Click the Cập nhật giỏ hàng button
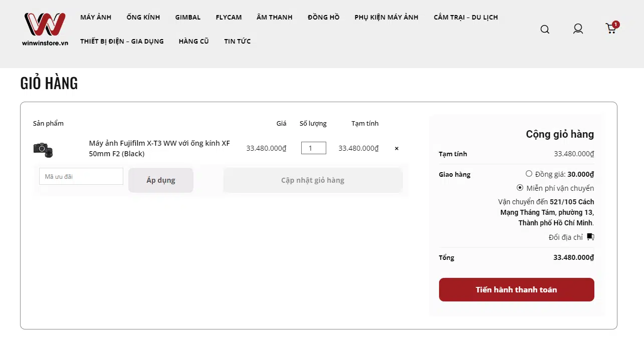This screenshot has height=350, width=644. [x=313, y=180]
